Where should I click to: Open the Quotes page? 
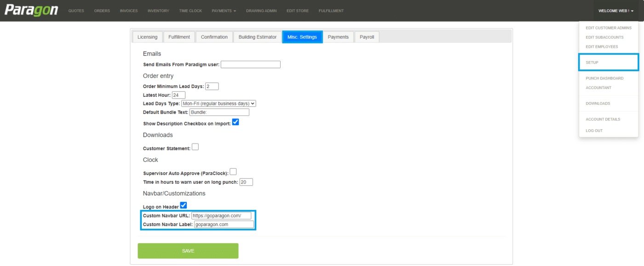click(x=76, y=11)
